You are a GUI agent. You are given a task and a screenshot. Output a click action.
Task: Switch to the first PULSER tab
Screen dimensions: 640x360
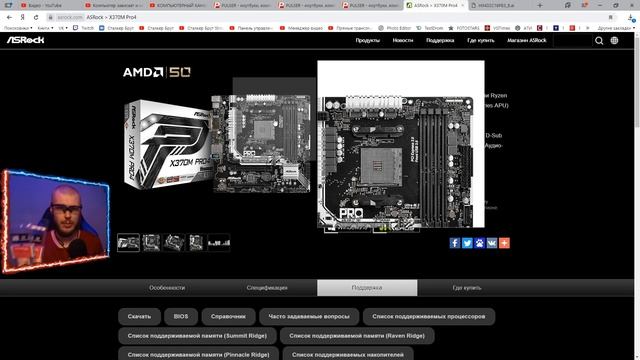tap(243, 5)
